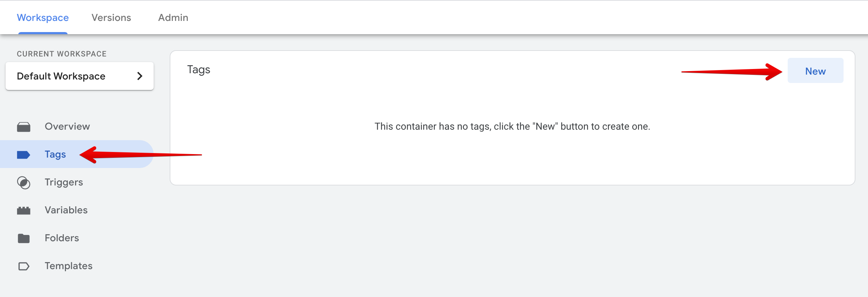868x297 pixels.
Task: Click the New button to create a tag
Action: click(816, 70)
